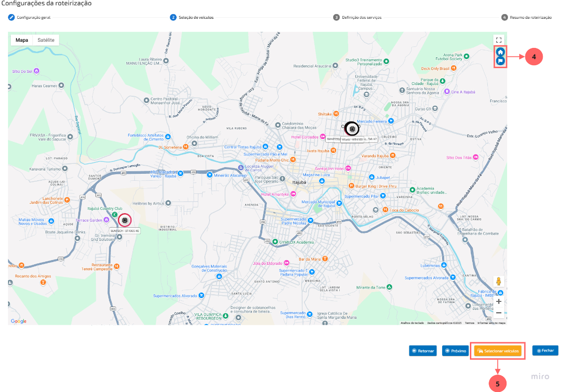Click the Arena Park Futebol Society pin
This screenshot has width=562, height=392.
pyautogui.click(x=466, y=56)
